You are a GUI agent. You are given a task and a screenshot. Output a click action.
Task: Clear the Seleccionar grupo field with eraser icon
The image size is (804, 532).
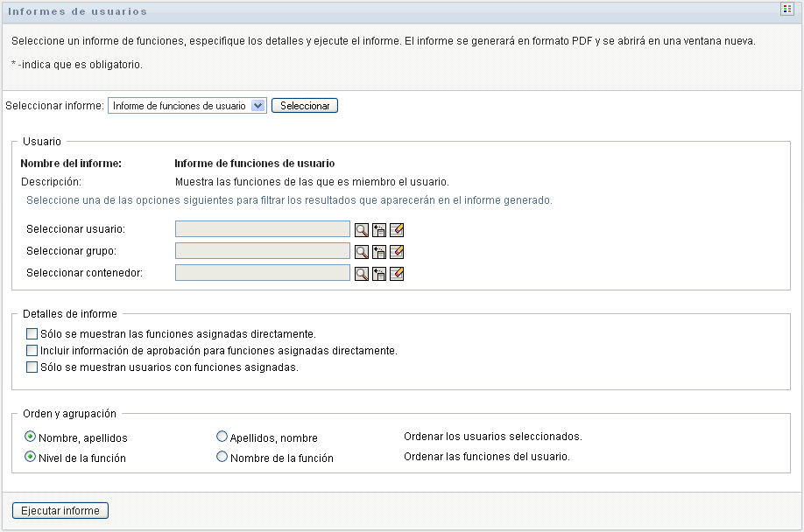pos(397,251)
